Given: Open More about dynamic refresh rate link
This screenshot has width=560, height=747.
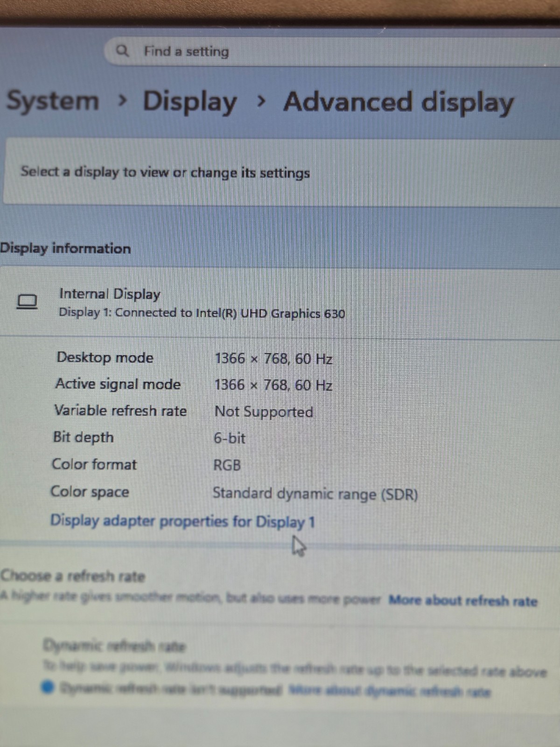Looking at the screenshot, I should (x=389, y=691).
